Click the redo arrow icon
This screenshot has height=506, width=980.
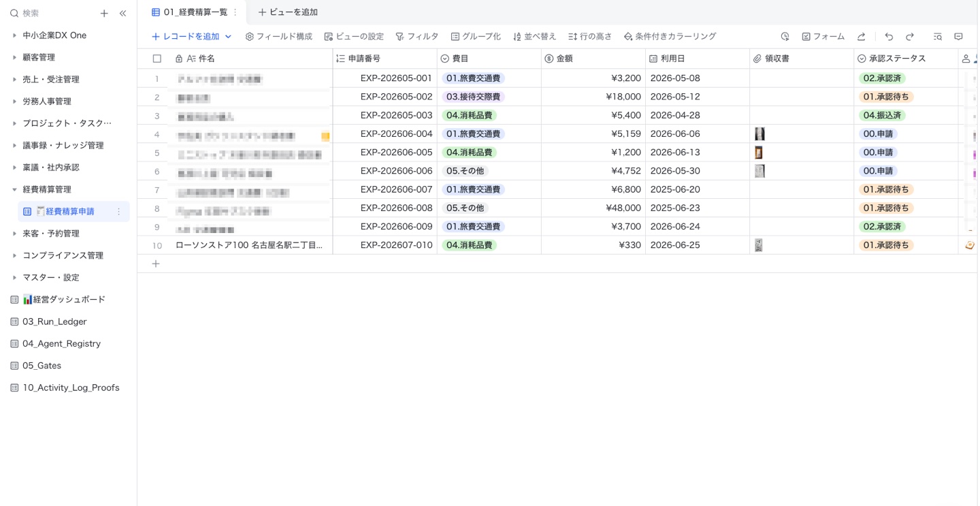pos(910,37)
